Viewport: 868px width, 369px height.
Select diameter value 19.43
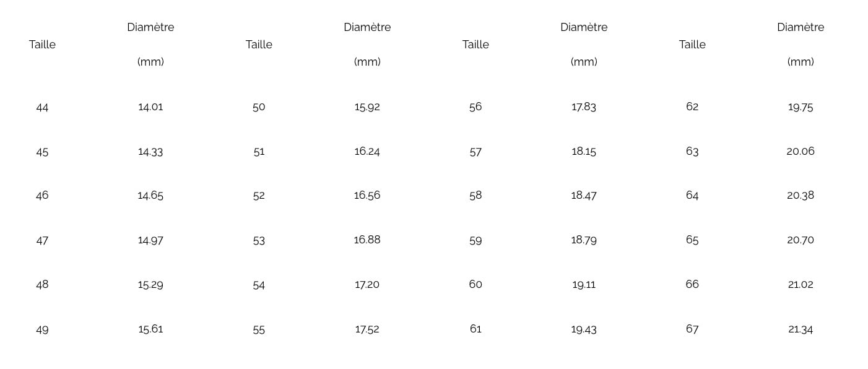coord(584,329)
